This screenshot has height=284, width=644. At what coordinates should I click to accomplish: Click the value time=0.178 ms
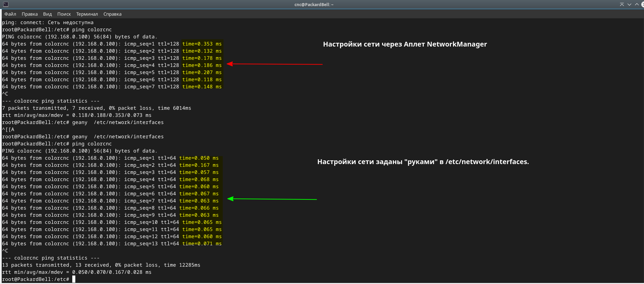(x=202, y=58)
